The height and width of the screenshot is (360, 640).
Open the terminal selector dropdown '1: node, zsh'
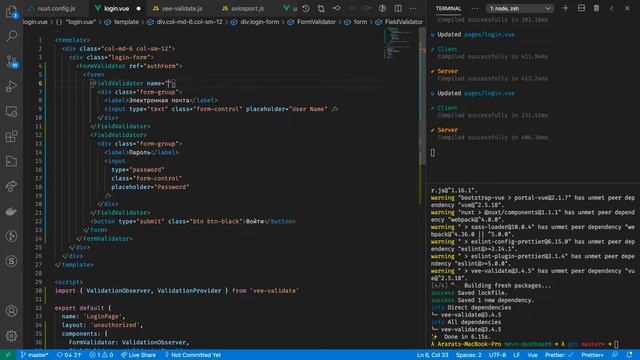tap(520, 8)
